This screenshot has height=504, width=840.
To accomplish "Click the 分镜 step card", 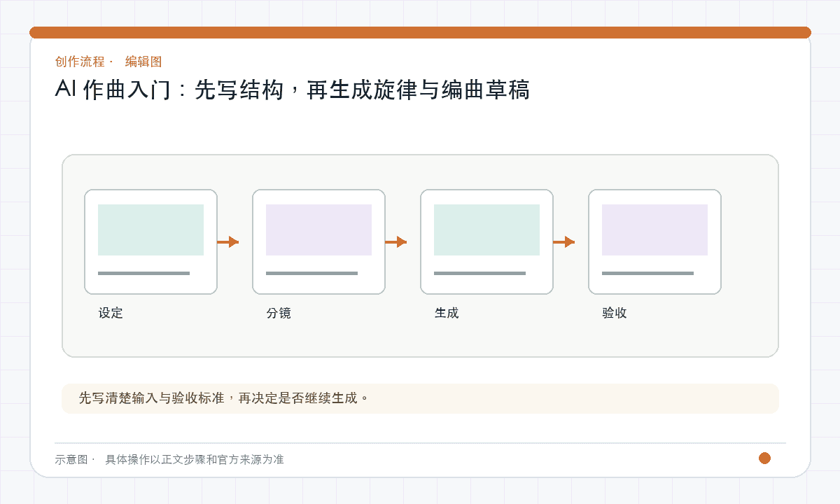I will (318, 241).
